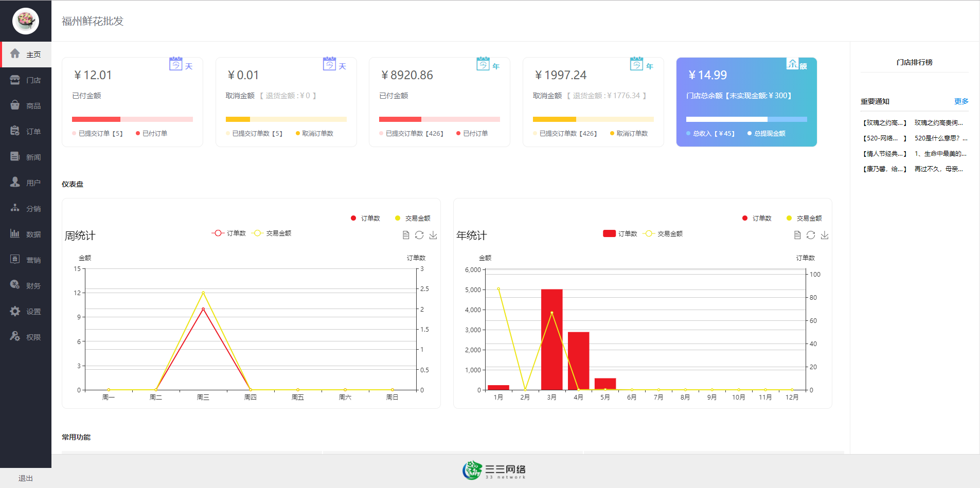Open the 门店 sidebar menu
The image size is (980, 488).
click(26, 80)
